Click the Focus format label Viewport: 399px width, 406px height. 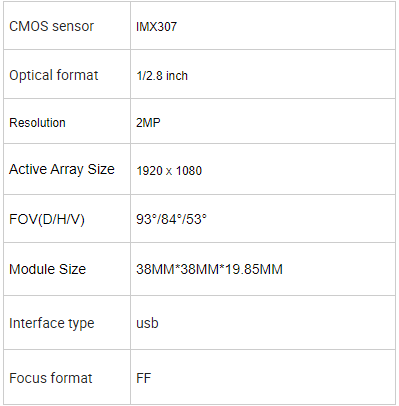point(51,378)
